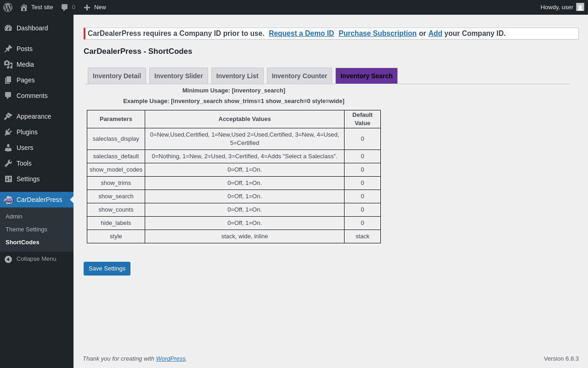Viewport: 588px width, 368px height.
Task: Switch to the Inventory Slider tab
Action: 179,76
